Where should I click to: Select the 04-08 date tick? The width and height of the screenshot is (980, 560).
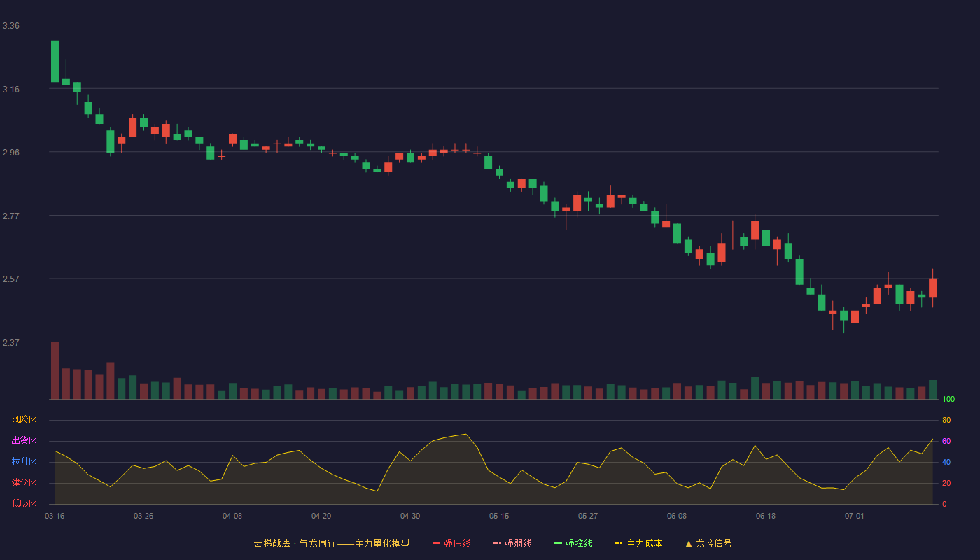(232, 516)
